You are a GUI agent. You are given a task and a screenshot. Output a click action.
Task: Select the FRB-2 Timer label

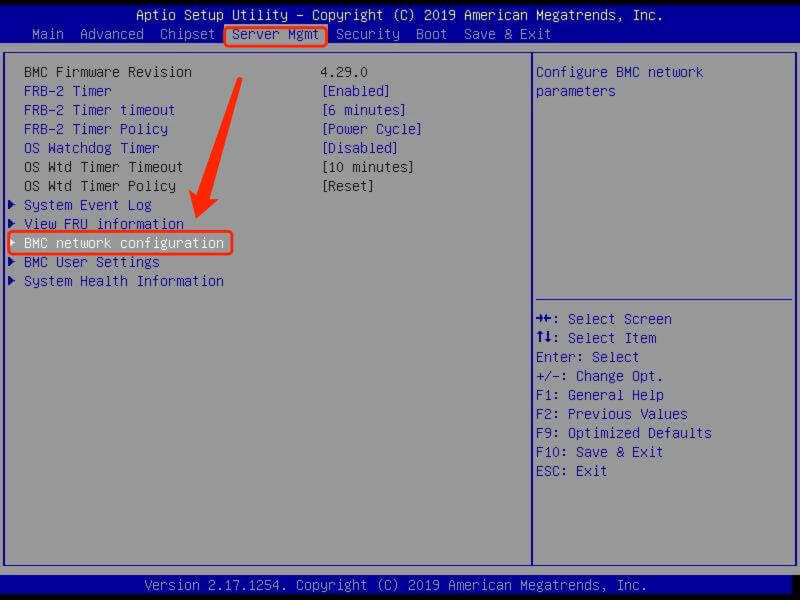[68, 91]
